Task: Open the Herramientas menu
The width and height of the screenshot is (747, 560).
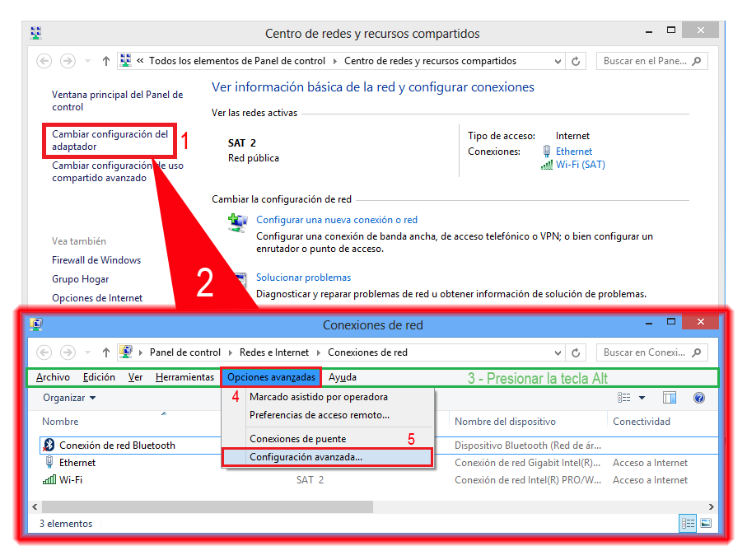Action: pyautogui.click(x=184, y=377)
